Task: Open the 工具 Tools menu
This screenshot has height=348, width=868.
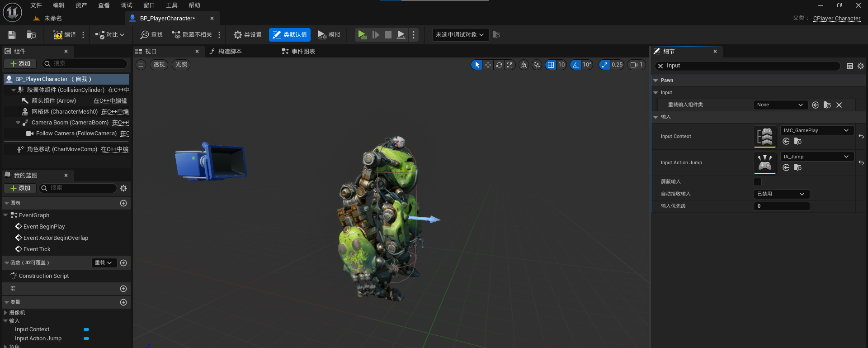Action: click(172, 5)
